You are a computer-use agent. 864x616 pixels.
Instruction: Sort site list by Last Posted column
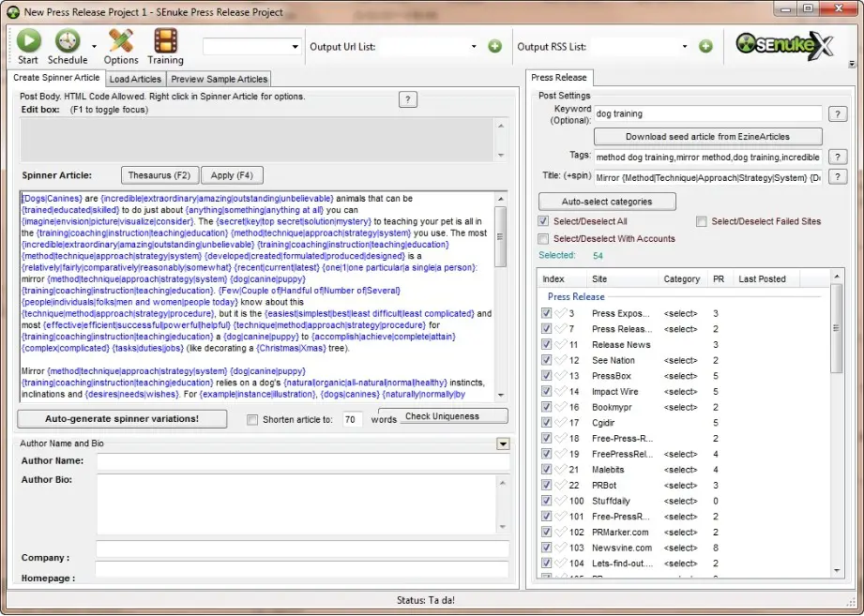(762, 279)
